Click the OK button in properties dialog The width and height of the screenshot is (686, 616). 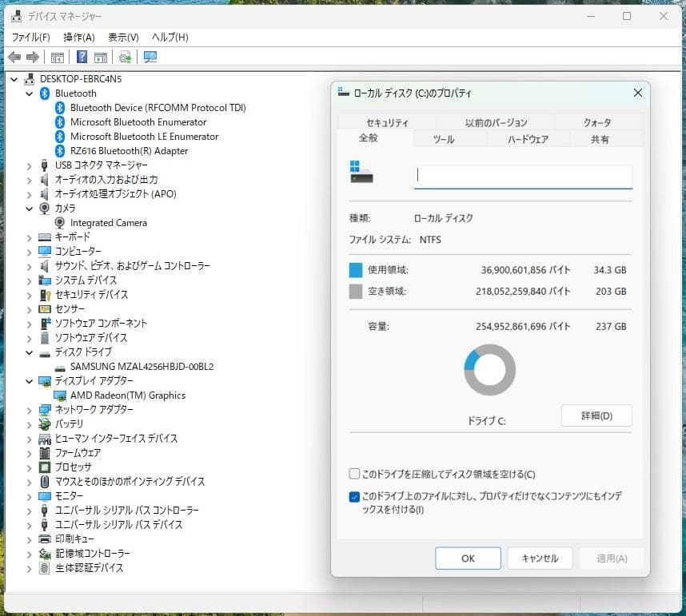click(468, 558)
